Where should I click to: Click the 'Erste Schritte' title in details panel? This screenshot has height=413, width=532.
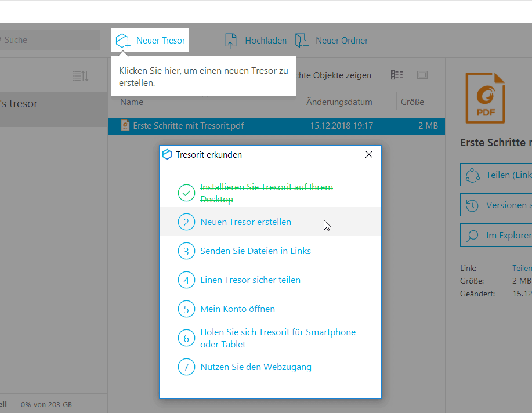coord(495,143)
